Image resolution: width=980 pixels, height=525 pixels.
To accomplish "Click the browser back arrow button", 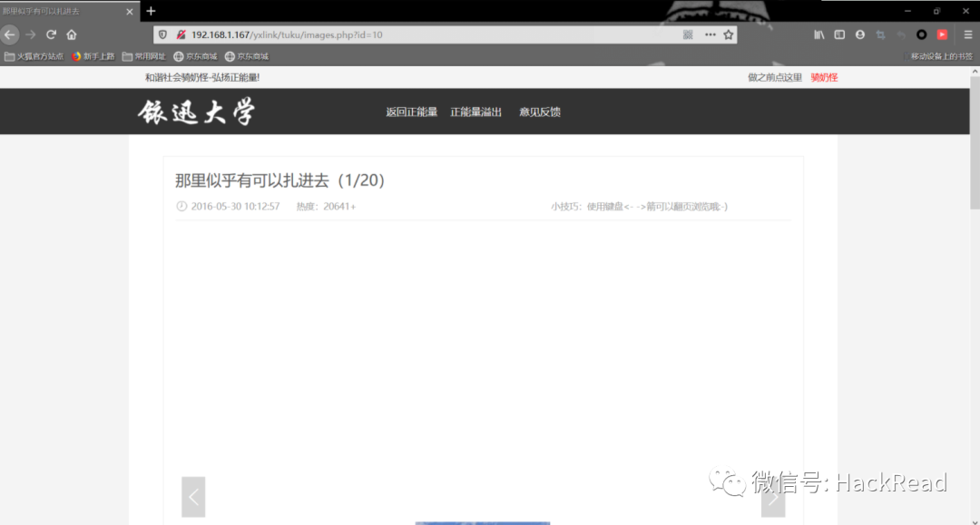I will (10, 34).
